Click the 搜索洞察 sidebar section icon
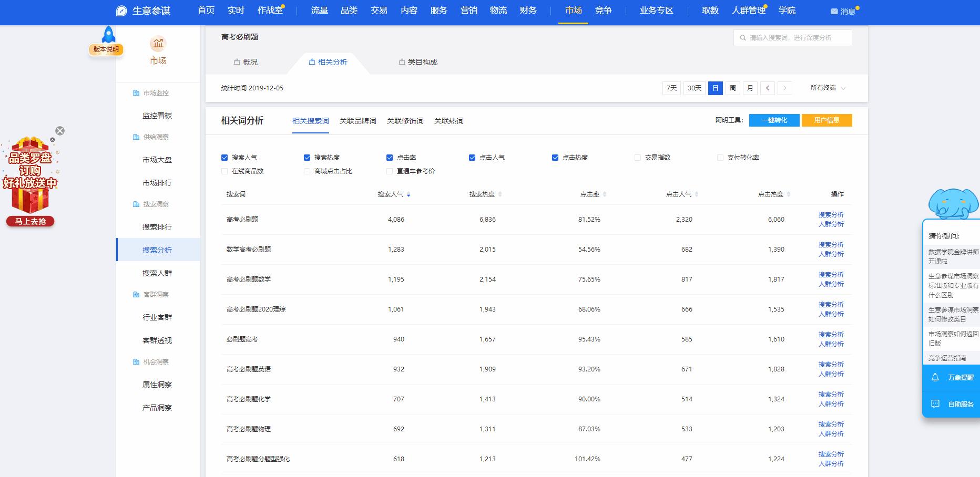This screenshot has height=477, width=980. 135,204
